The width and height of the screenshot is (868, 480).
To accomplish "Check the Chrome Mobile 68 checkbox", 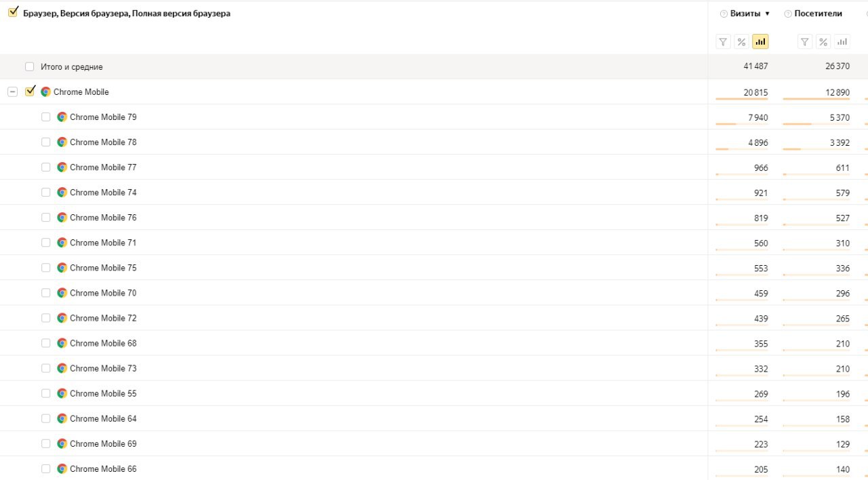I will click(45, 342).
